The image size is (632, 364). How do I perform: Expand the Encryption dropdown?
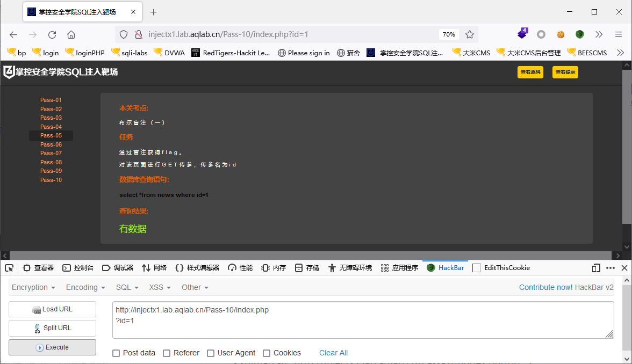(33, 288)
